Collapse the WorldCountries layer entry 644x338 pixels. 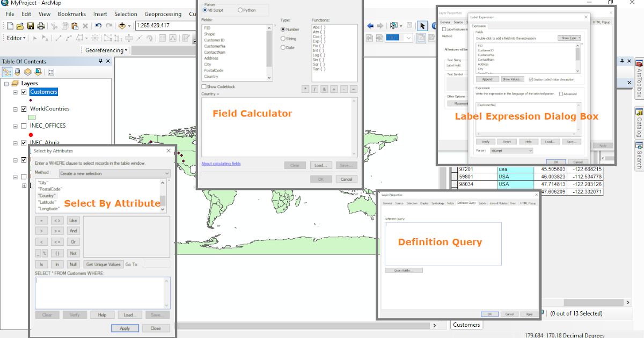coord(14,108)
